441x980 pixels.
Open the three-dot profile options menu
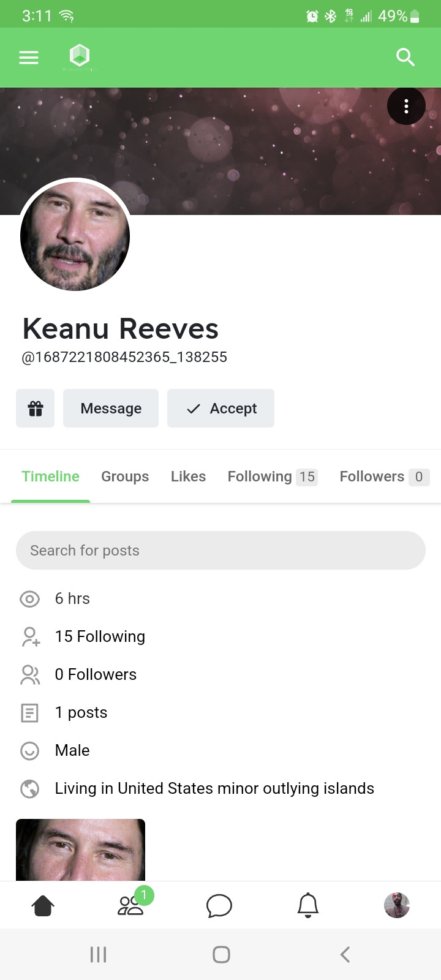[406, 107]
